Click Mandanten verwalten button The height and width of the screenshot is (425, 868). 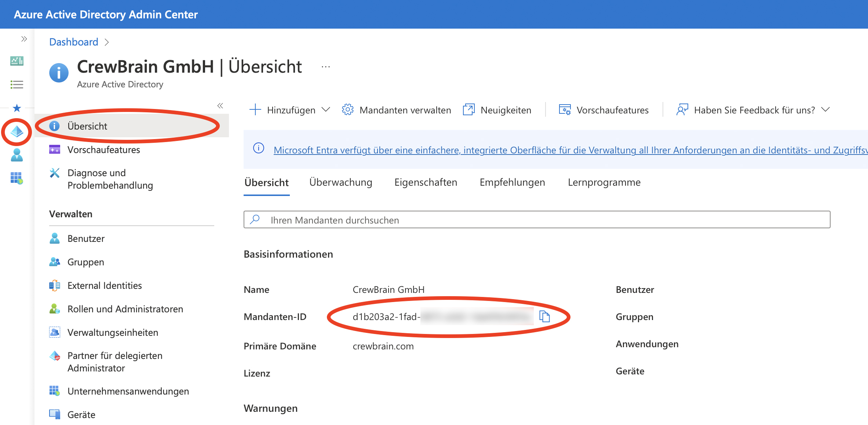point(397,110)
